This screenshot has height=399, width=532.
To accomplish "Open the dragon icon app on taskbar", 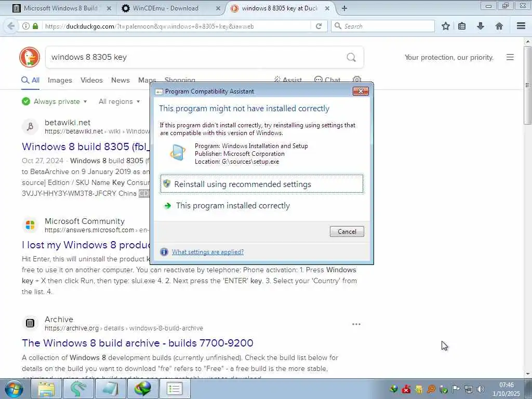I will coord(78,389).
